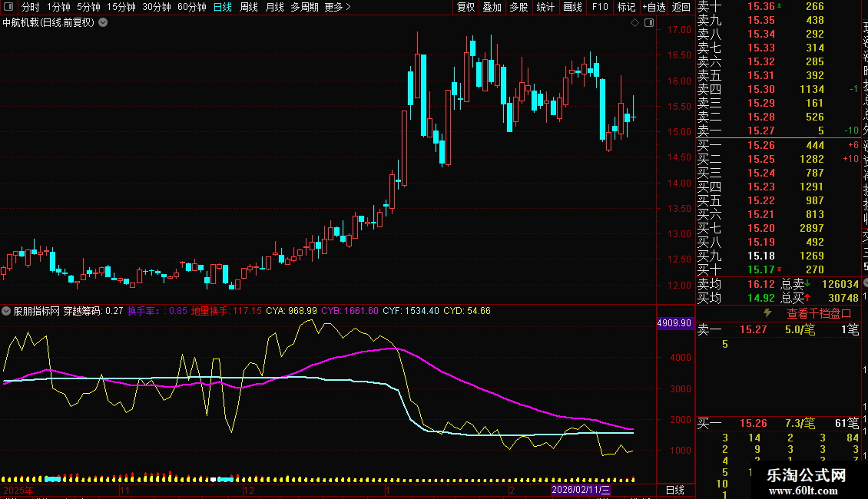868x499 pixels.
Task: Click the 卖十 15.36 price level
Action: [x=760, y=6]
